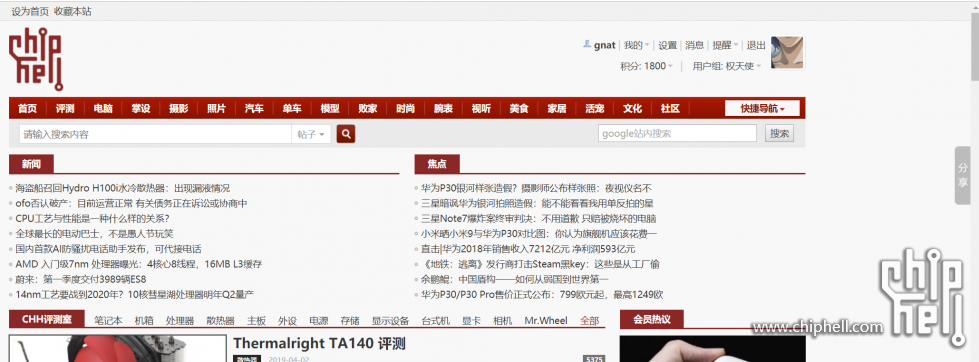979x362 pixels.
Task: Open the 分享 share side tab
Action: pyautogui.click(x=963, y=175)
